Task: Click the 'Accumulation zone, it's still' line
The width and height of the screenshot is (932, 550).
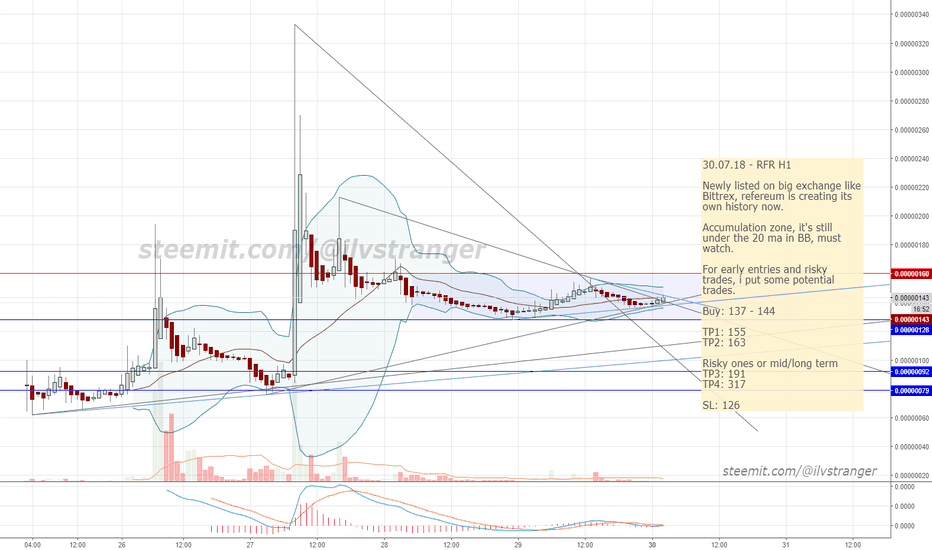Action: (x=767, y=228)
